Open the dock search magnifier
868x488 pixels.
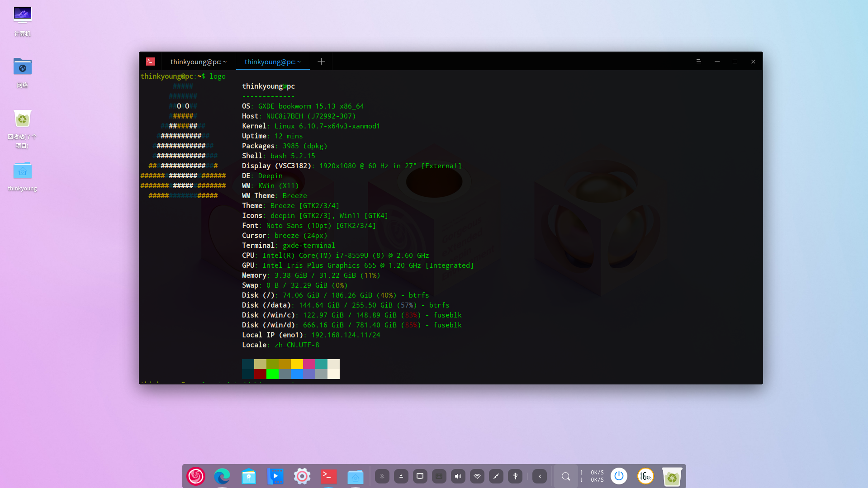566,476
